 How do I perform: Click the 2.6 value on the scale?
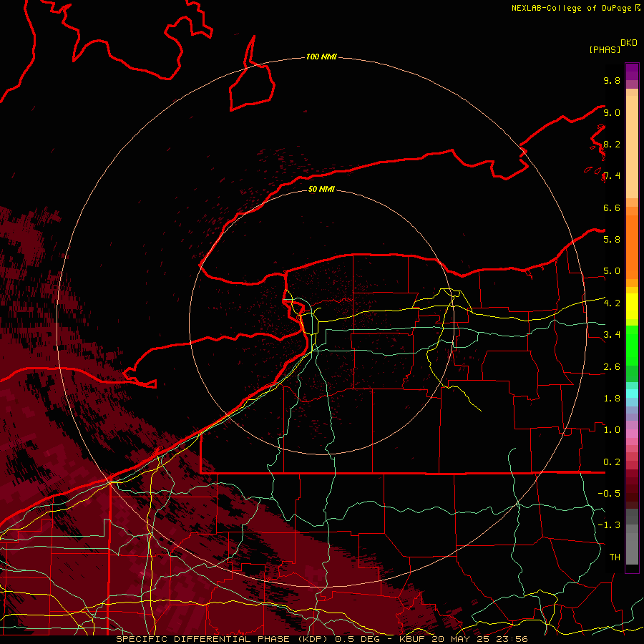[x=612, y=367]
